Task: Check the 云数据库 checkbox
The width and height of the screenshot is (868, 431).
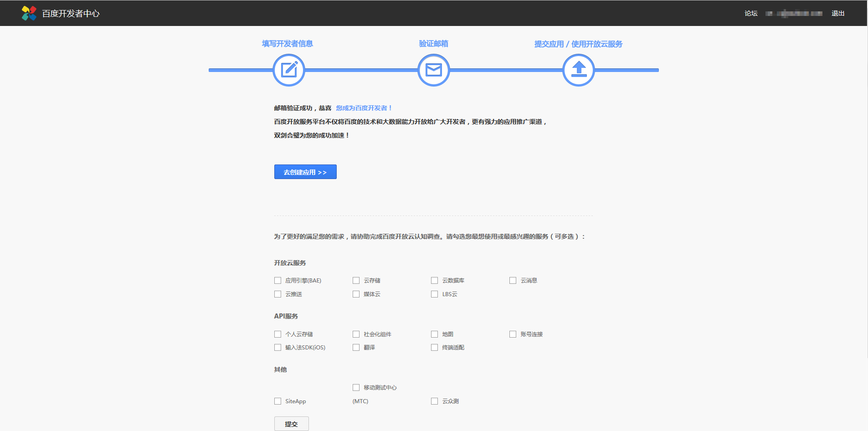Action: coord(435,281)
